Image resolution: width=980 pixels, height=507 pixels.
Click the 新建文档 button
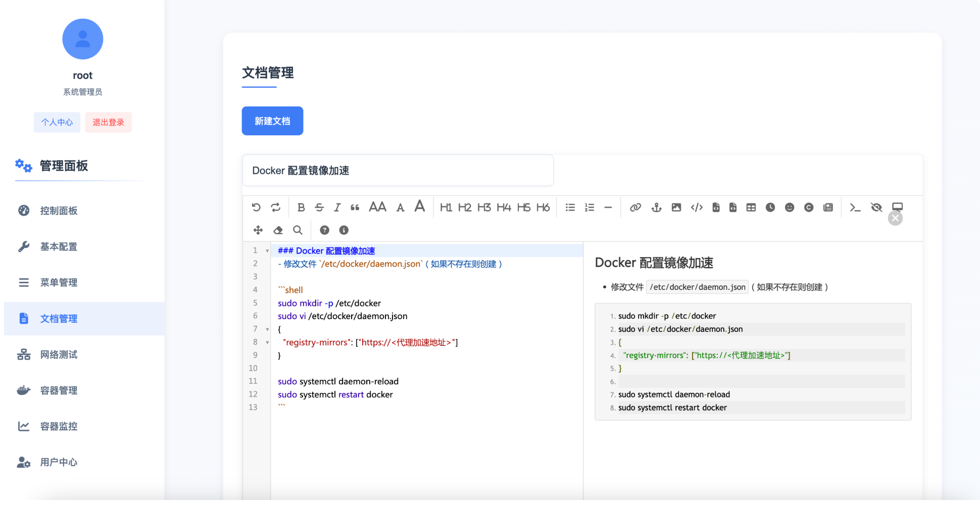272,121
